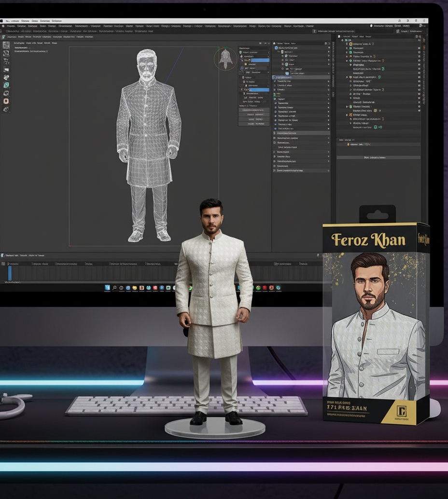The image size is (448, 499).
Task: Open the yellow File Explorer folder on taskbar
Action: pos(135,288)
